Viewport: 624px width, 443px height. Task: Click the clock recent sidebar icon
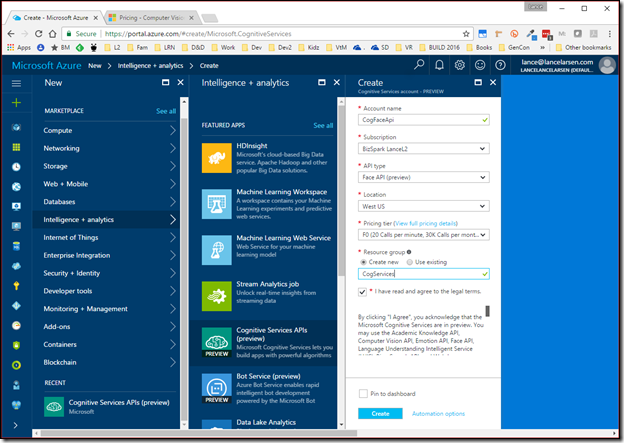[16, 167]
